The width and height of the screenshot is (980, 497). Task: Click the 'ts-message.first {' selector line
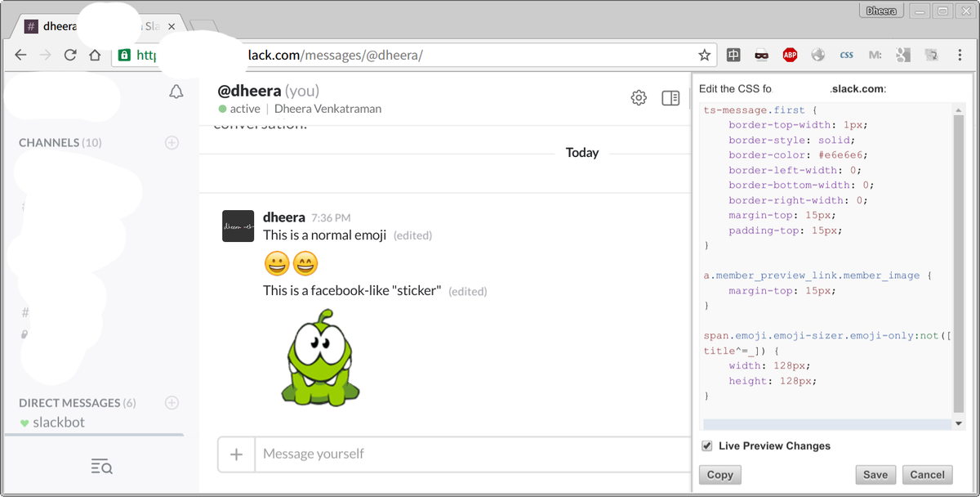pyautogui.click(x=760, y=110)
